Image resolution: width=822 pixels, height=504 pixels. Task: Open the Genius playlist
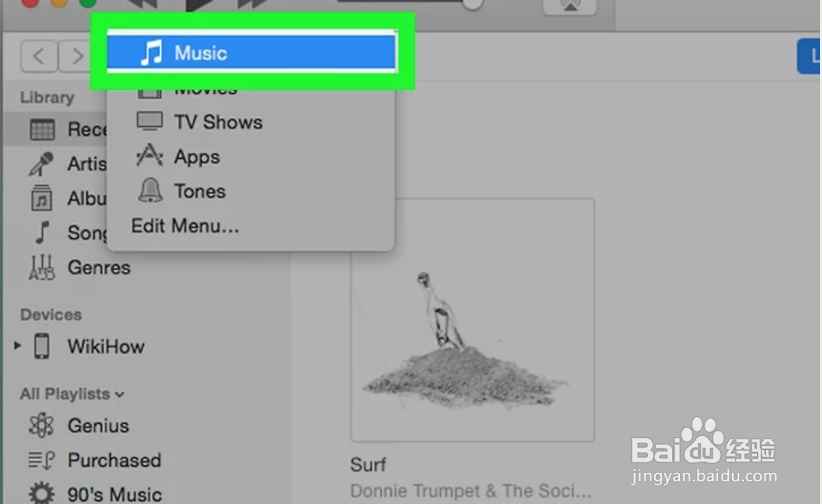98,426
